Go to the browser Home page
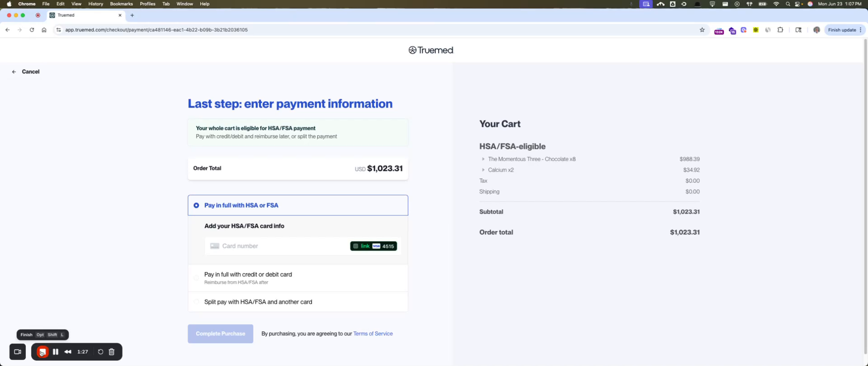The image size is (868, 366). pos(44,30)
